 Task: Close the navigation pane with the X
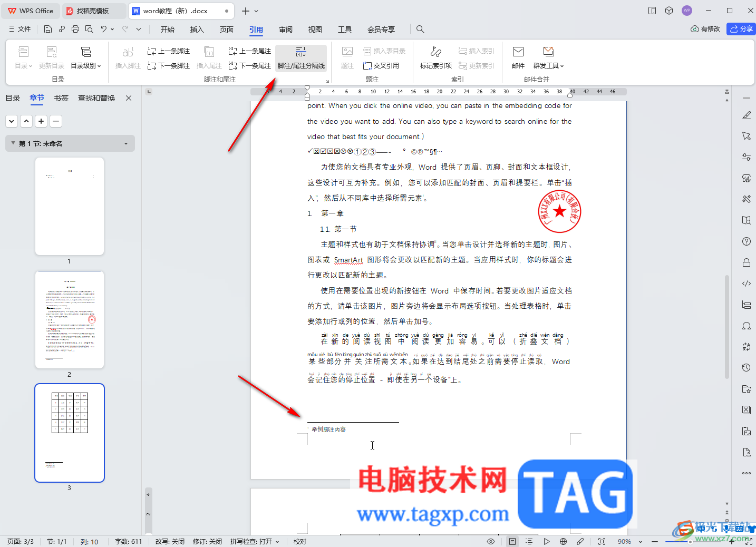pos(129,98)
